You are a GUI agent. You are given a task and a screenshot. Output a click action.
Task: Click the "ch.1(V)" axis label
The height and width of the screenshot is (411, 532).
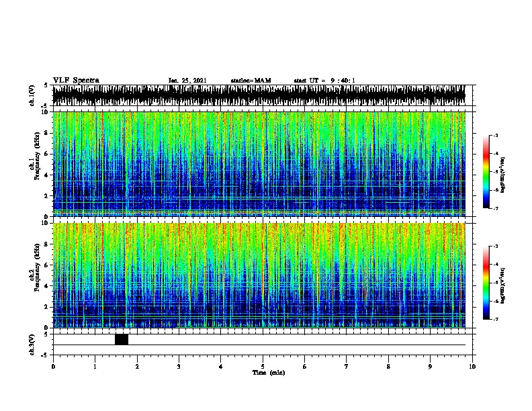click(32, 95)
